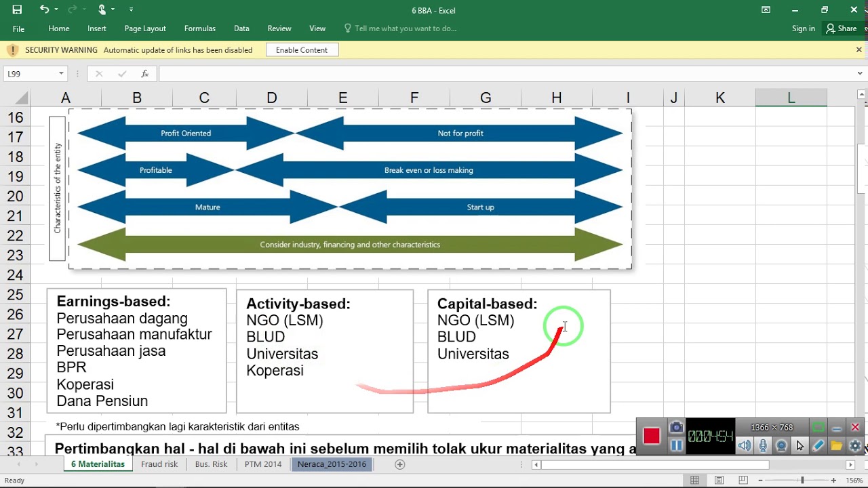Click the Share button

click(x=842, y=28)
